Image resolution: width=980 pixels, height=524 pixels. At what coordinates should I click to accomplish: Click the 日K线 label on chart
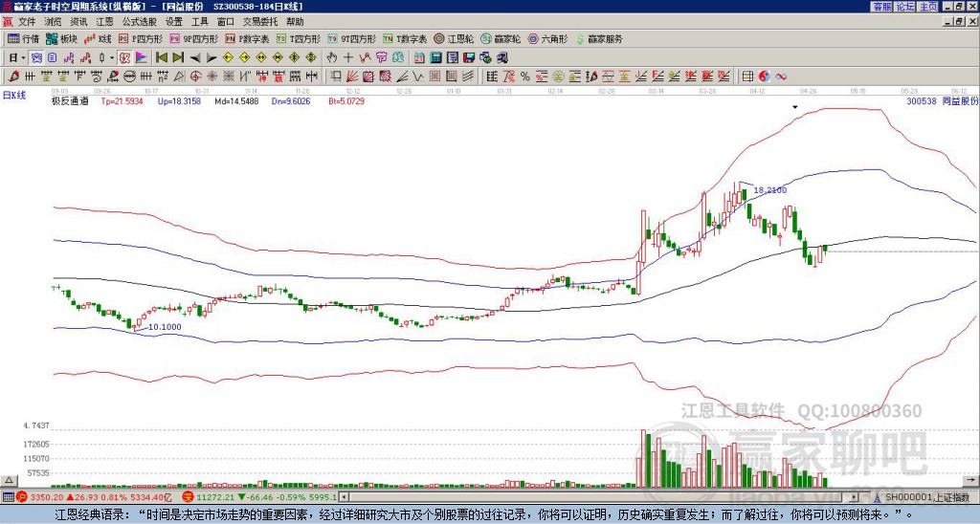click(13, 96)
